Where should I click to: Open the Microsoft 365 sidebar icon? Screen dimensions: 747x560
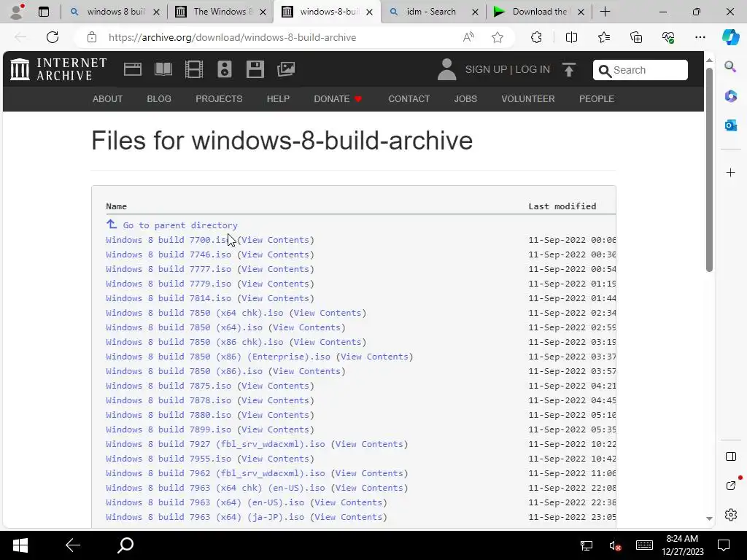730,96
